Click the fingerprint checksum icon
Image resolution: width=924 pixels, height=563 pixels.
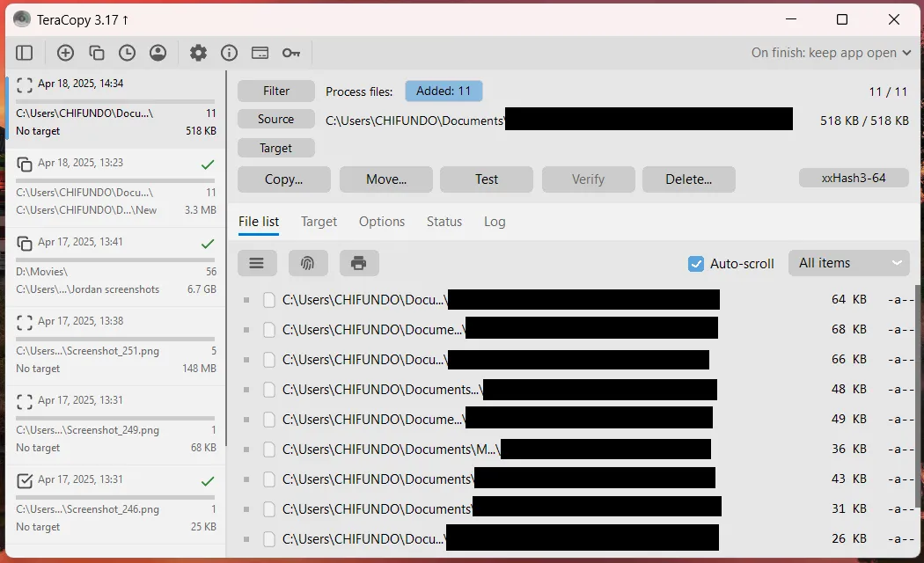[308, 263]
